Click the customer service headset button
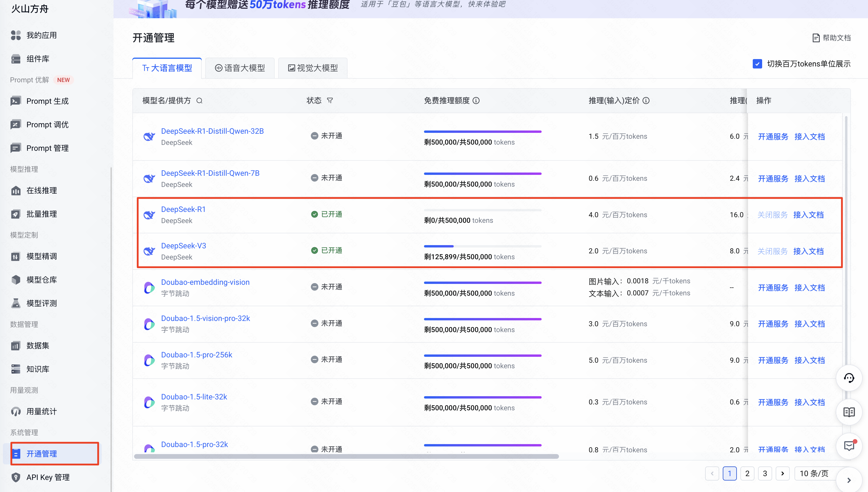The height and width of the screenshot is (492, 868). 849,378
